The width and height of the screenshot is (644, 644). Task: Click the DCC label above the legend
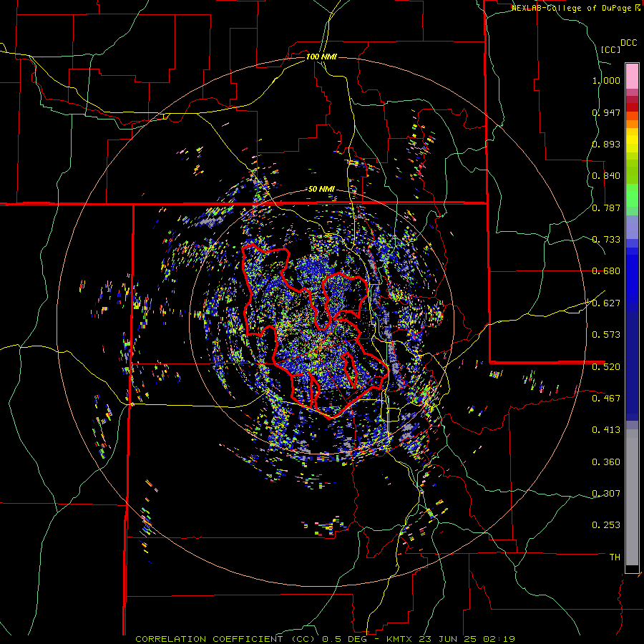click(628, 43)
